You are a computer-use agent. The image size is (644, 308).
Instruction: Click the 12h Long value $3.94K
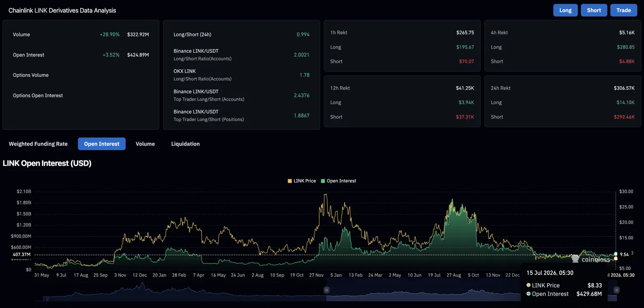click(466, 102)
